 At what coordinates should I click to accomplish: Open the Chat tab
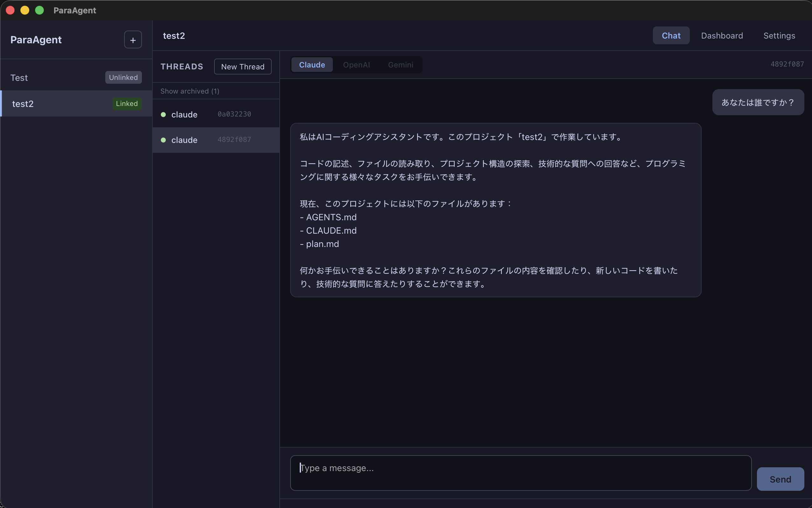tap(671, 36)
